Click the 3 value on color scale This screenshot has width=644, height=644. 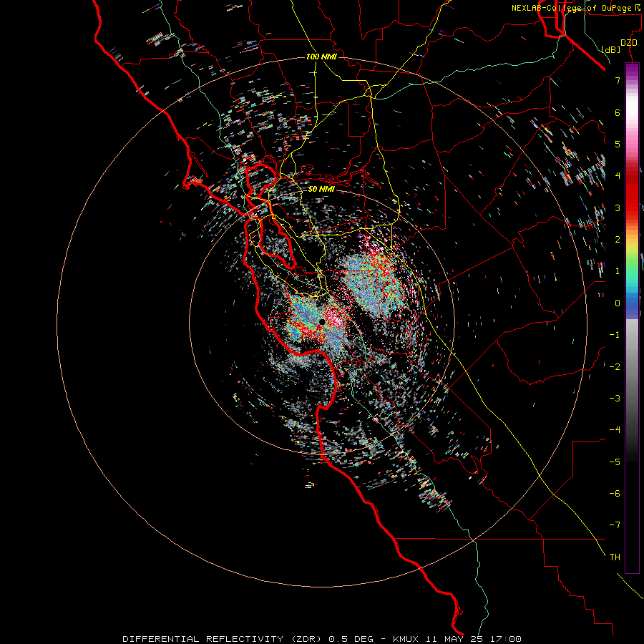[618, 208]
